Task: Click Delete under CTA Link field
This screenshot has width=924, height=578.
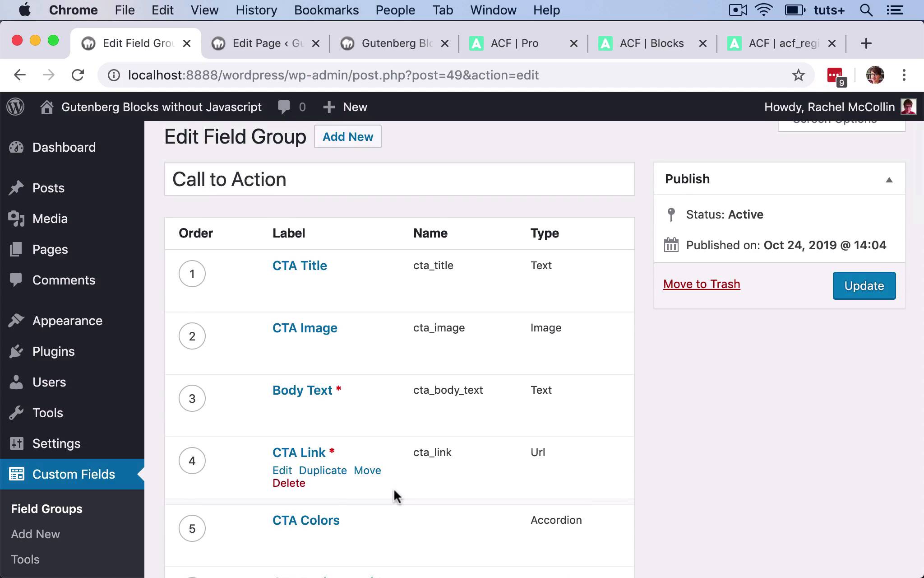Action: pos(289,483)
